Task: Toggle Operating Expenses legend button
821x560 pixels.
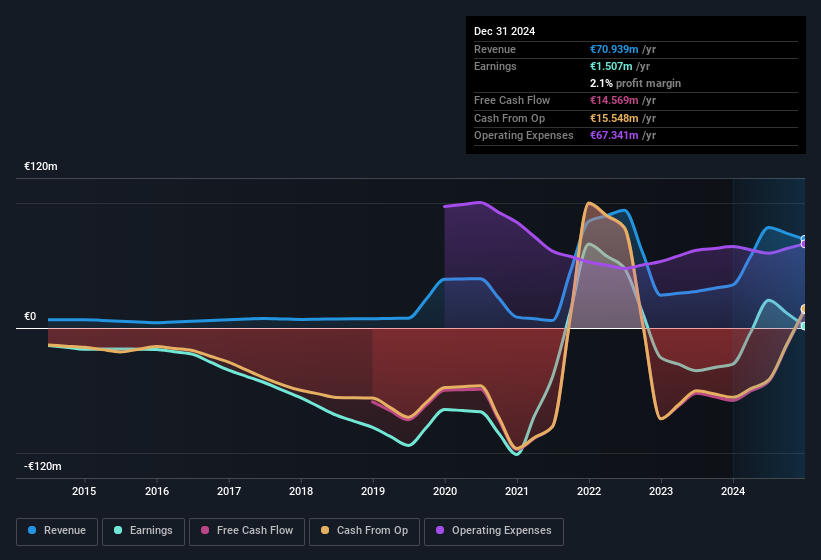Action: pyautogui.click(x=494, y=531)
